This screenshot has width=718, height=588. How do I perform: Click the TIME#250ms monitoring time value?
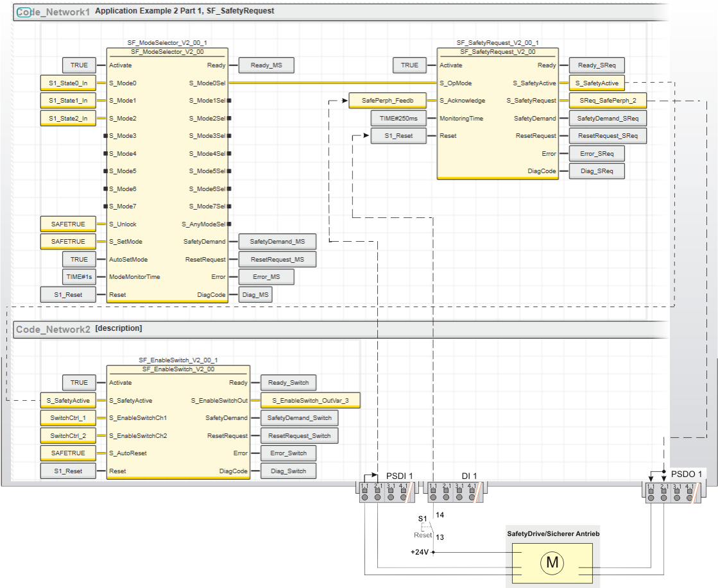(398, 119)
